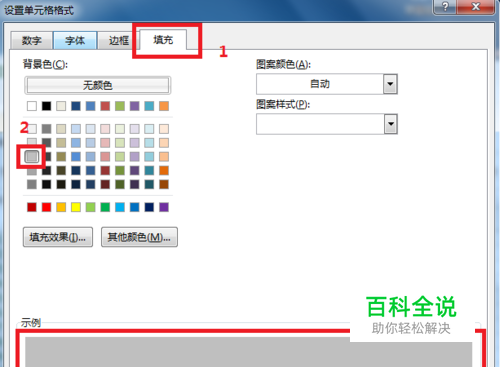This screenshot has height=367, width=500.
Task: Open 填充效果 dialog button
Action: click(58, 237)
